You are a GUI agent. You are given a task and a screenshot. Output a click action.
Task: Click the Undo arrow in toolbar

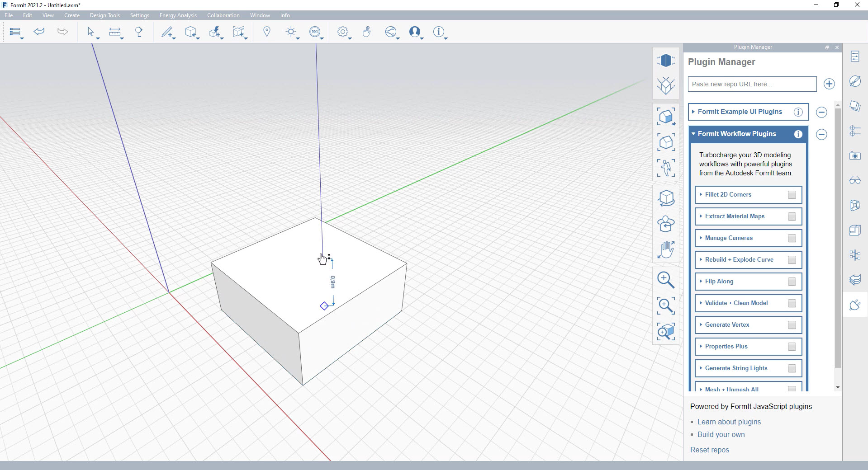tap(39, 32)
